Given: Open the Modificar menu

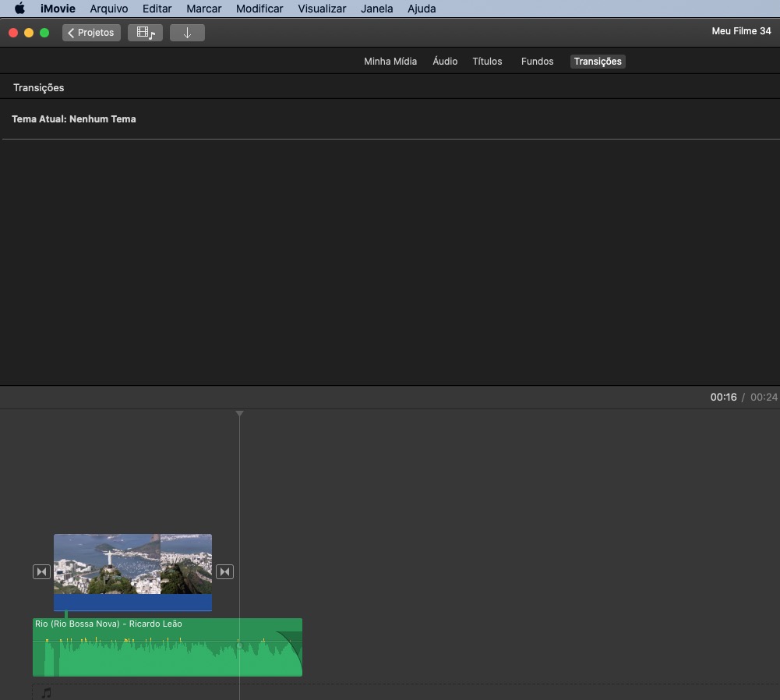Looking at the screenshot, I should [x=259, y=9].
